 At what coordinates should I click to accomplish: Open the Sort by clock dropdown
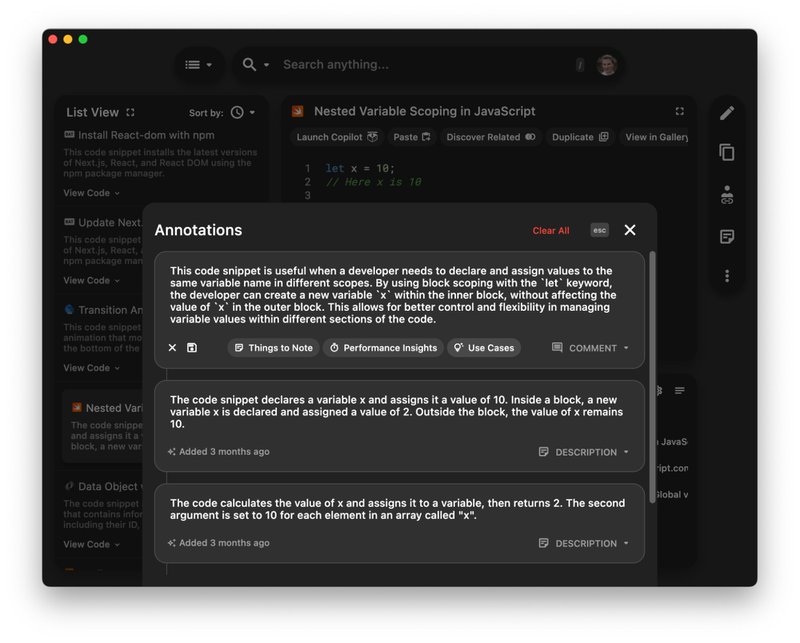point(243,112)
